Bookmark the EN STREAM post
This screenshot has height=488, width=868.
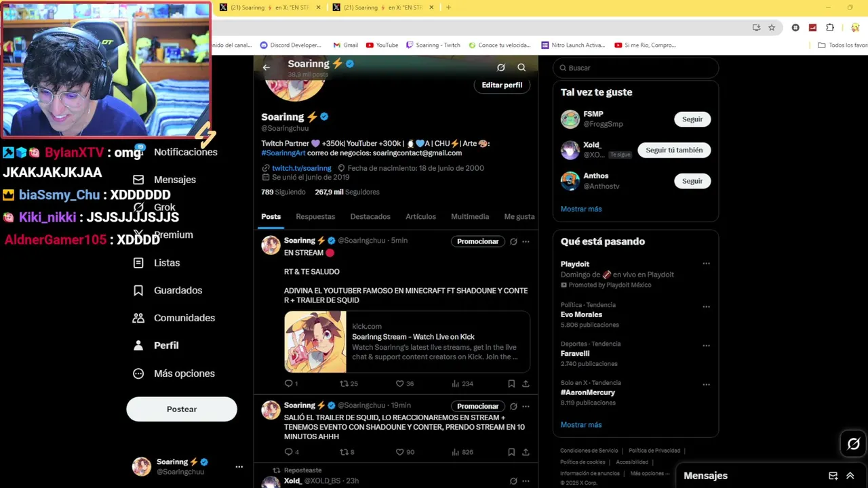click(x=511, y=384)
